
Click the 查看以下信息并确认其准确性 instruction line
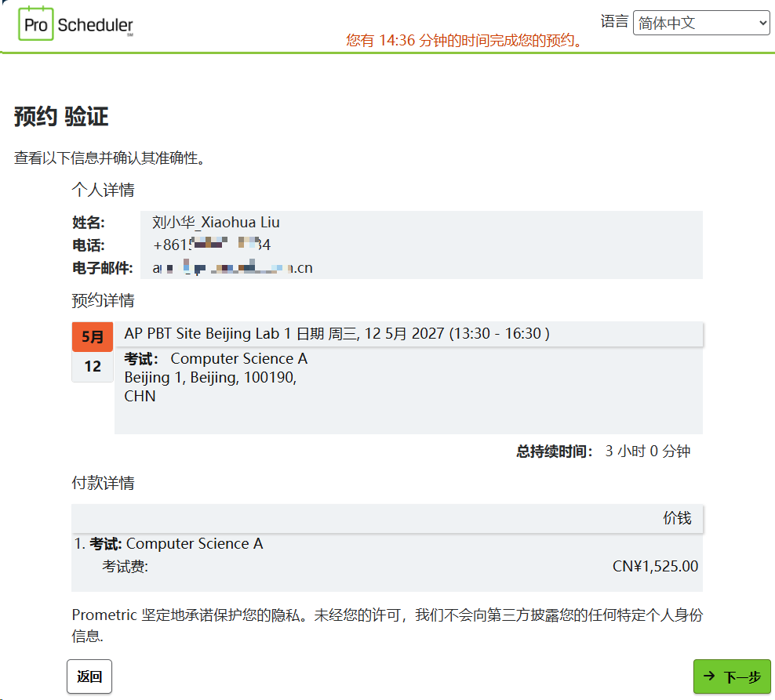pos(110,158)
